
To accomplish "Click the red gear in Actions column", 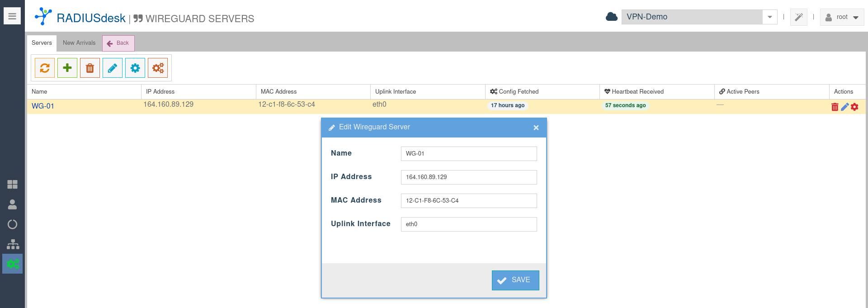I will (854, 107).
